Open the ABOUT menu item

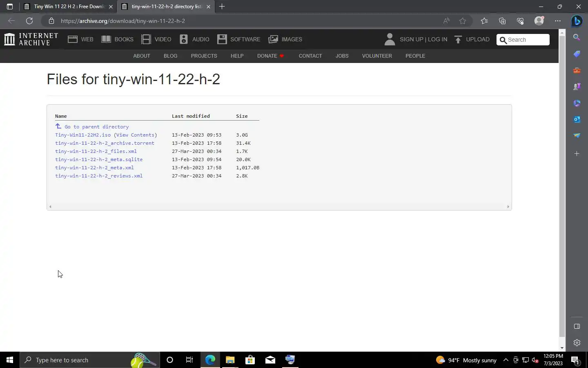click(142, 56)
